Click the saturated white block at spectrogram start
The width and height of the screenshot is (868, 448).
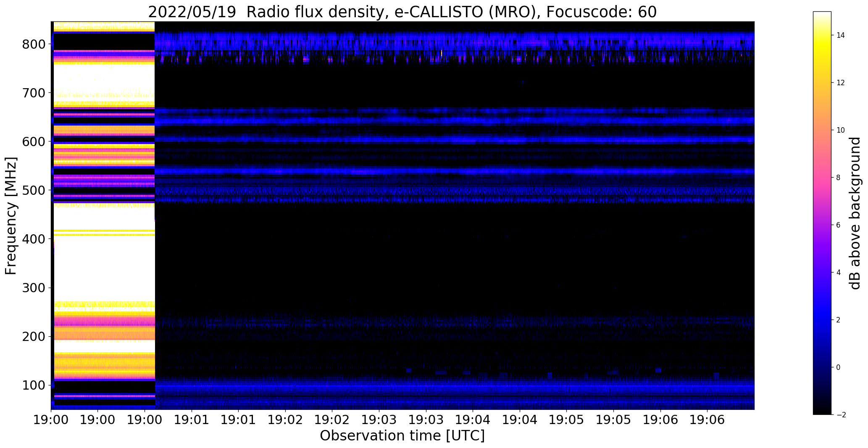click(x=104, y=215)
